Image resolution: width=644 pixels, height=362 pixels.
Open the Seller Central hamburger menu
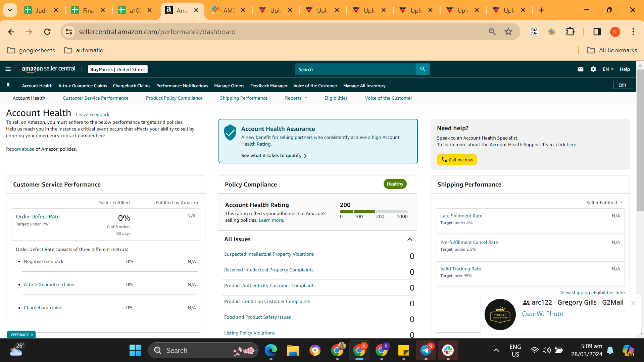(8, 69)
